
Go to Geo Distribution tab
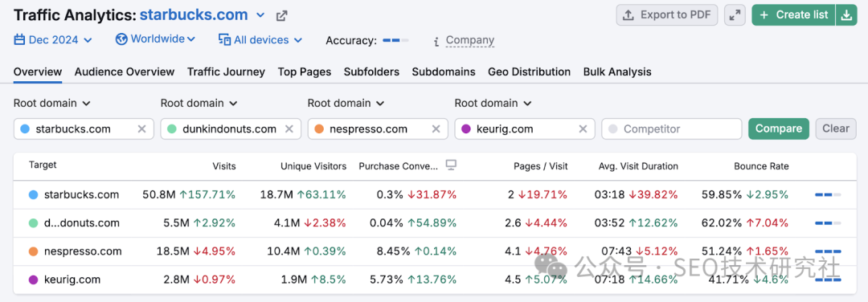point(529,71)
